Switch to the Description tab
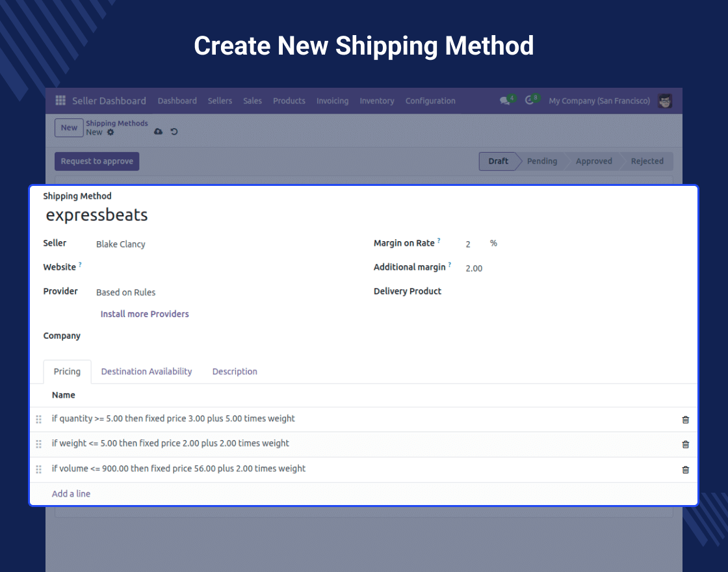This screenshot has width=728, height=572. click(x=235, y=371)
